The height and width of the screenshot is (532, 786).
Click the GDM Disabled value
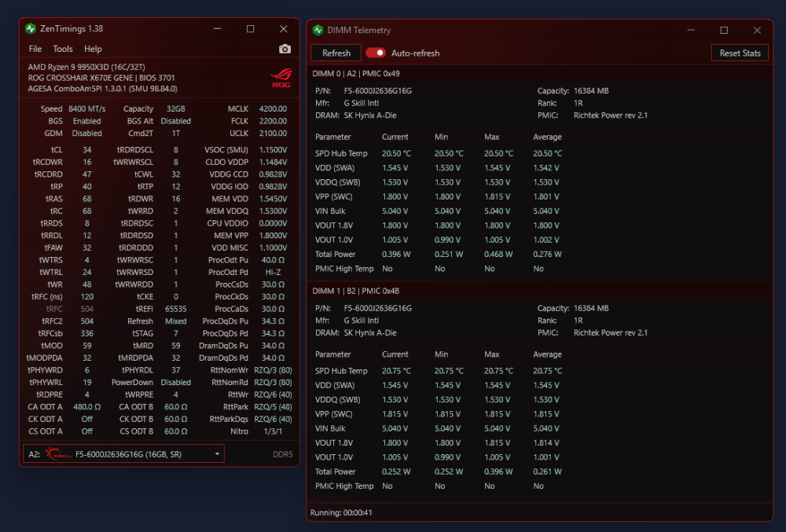[x=86, y=134]
